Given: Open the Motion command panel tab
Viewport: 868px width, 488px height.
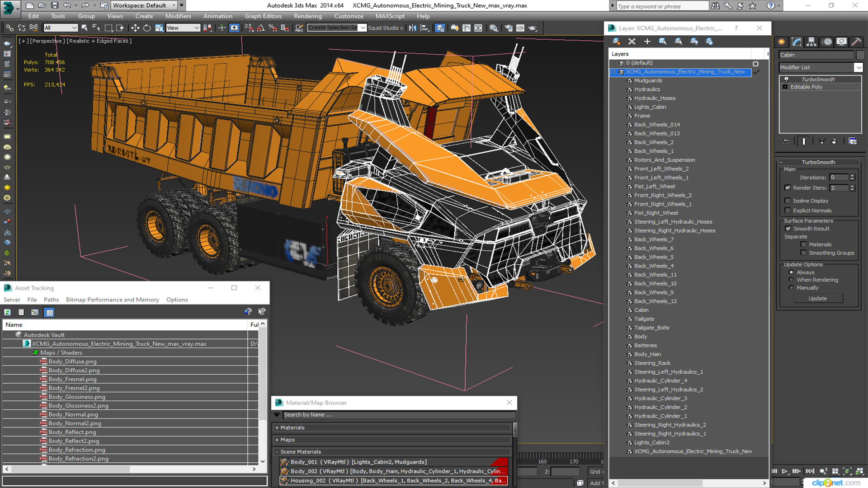Looking at the screenshot, I should 827,42.
